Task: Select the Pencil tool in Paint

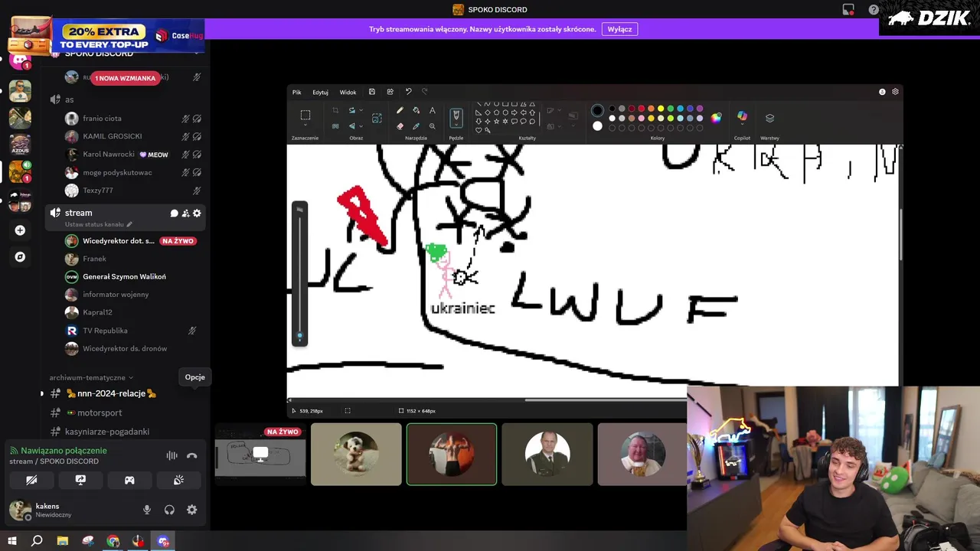Action: click(400, 110)
